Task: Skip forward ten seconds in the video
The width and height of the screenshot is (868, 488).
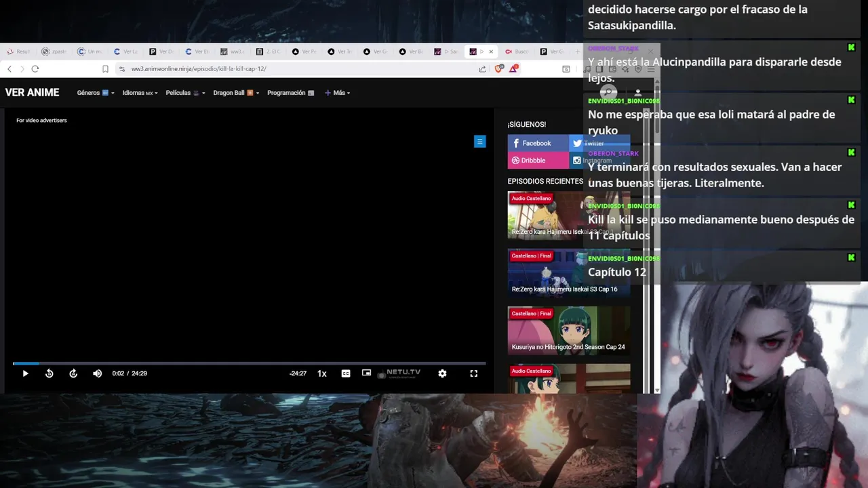Action: pyautogui.click(x=73, y=373)
